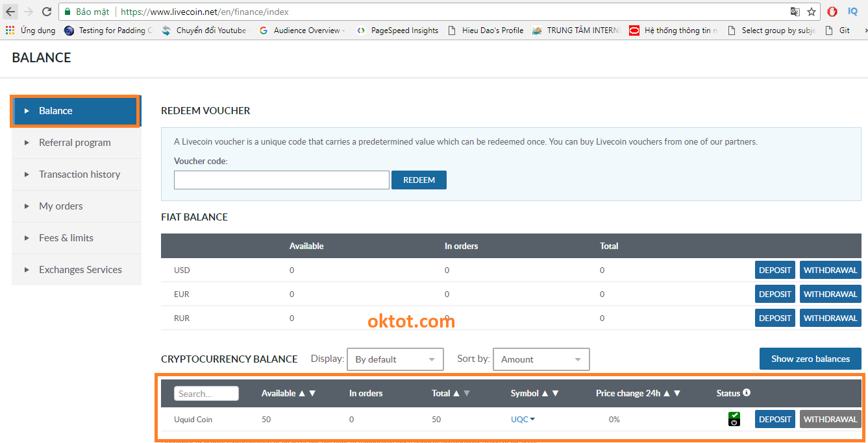Sort Price change 24h column descending
The width and height of the screenshot is (868, 443).
[x=677, y=393]
